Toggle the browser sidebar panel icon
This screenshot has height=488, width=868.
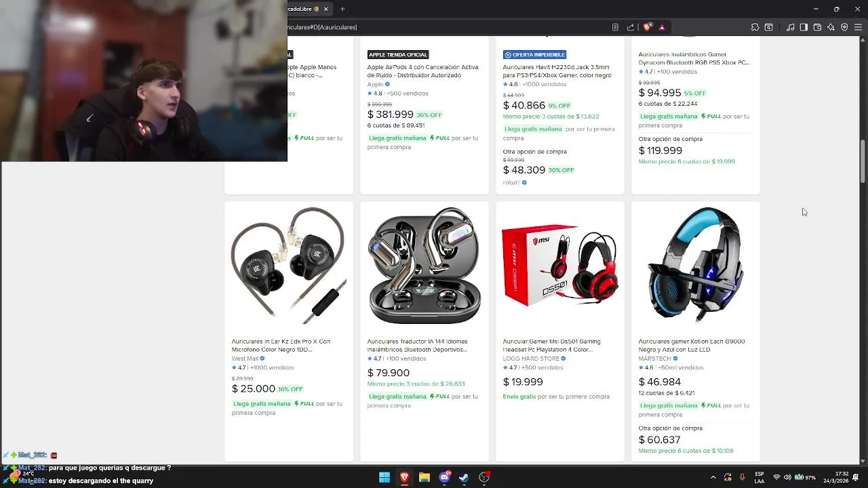804,27
